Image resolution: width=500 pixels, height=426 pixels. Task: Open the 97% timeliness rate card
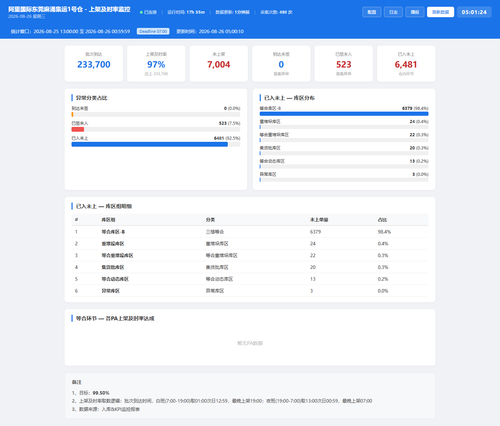coord(156,64)
